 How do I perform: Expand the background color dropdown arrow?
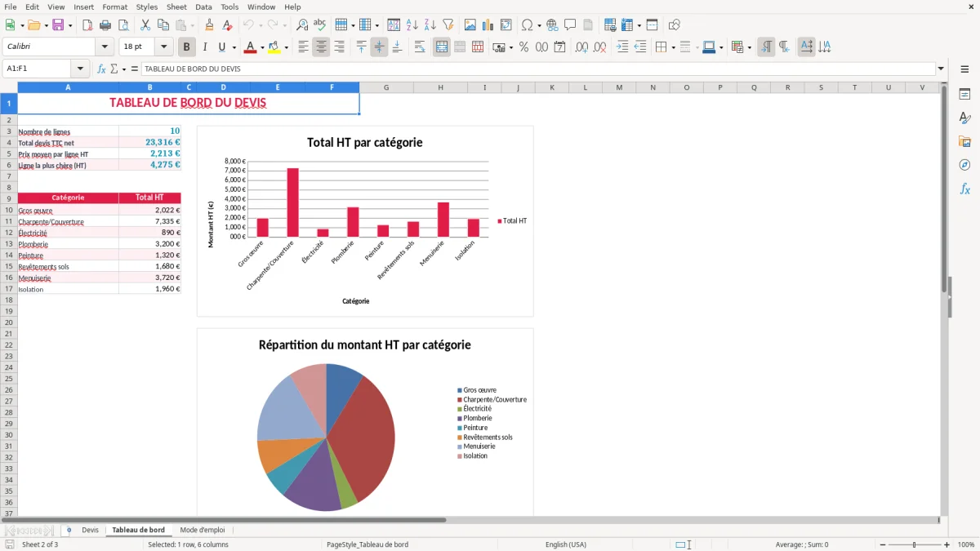tap(286, 47)
